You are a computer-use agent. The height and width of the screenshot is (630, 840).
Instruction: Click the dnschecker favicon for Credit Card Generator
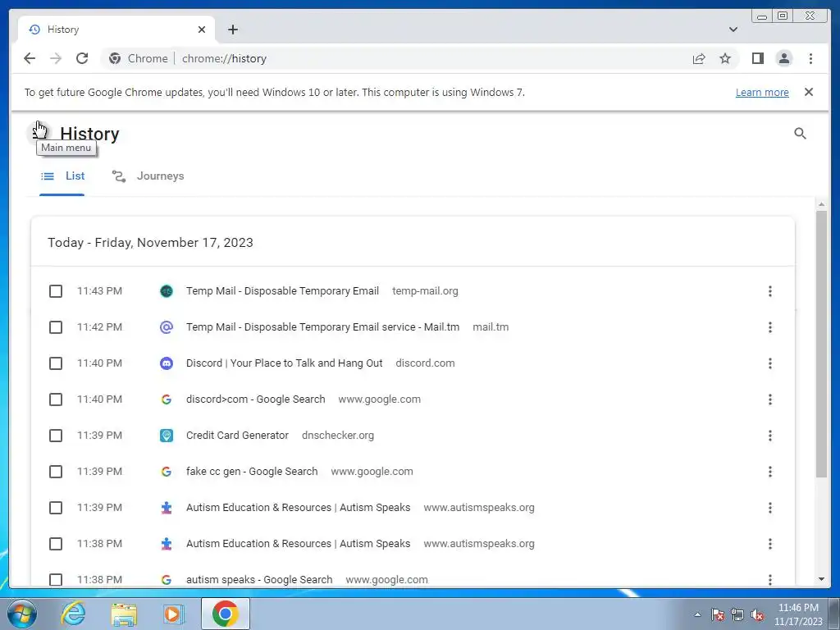167,436
